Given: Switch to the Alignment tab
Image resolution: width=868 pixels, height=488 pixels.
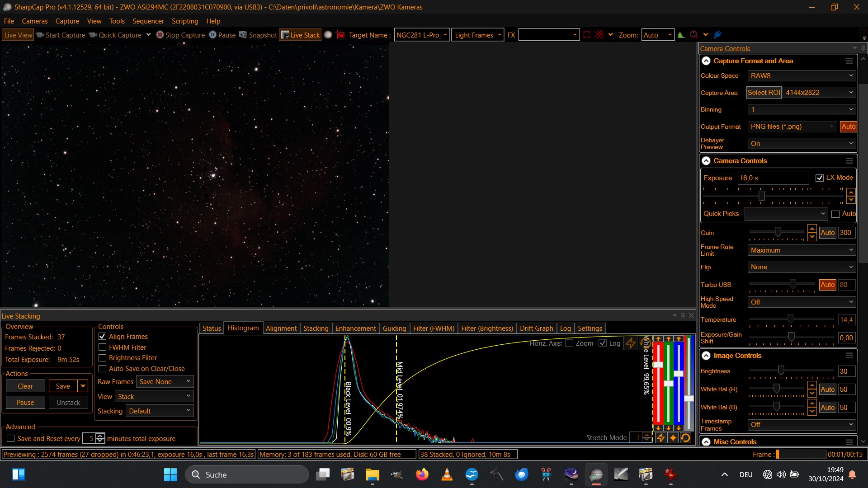Looking at the screenshot, I should click(x=281, y=328).
